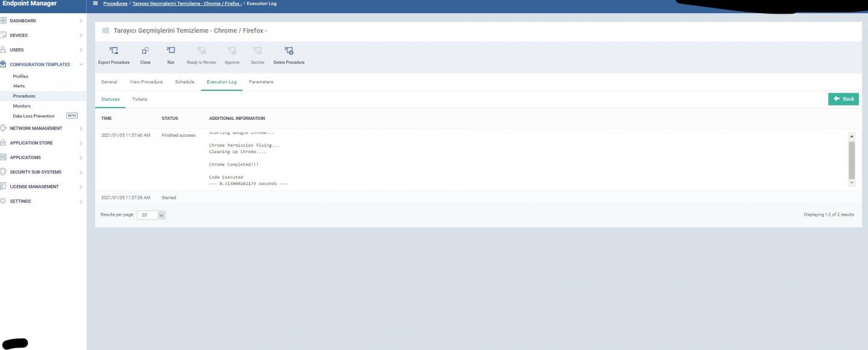Viewport: 868px width, 350px height.
Task: Expand the Devices menu chevron
Action: [x=81, y=36]
